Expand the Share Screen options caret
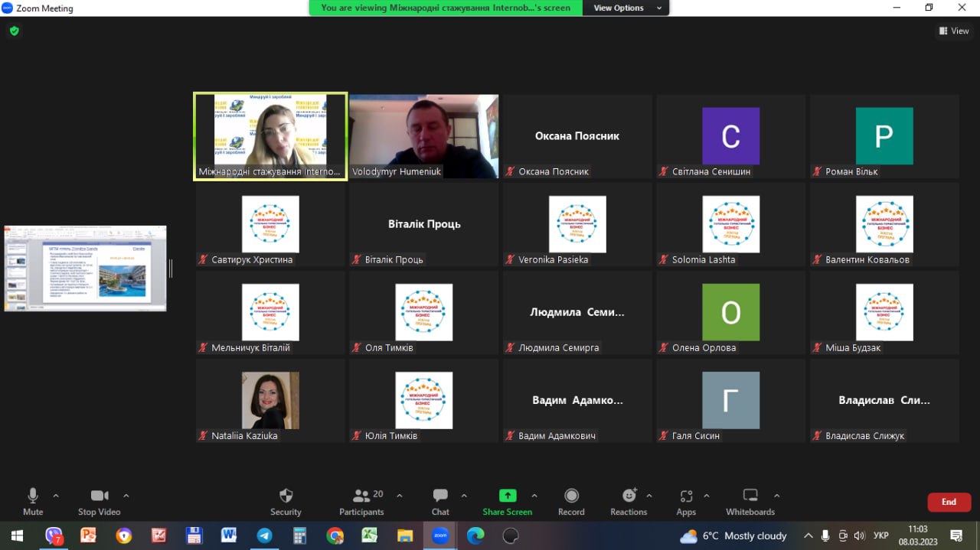The image size is (980, 550). tap(534, 496)
